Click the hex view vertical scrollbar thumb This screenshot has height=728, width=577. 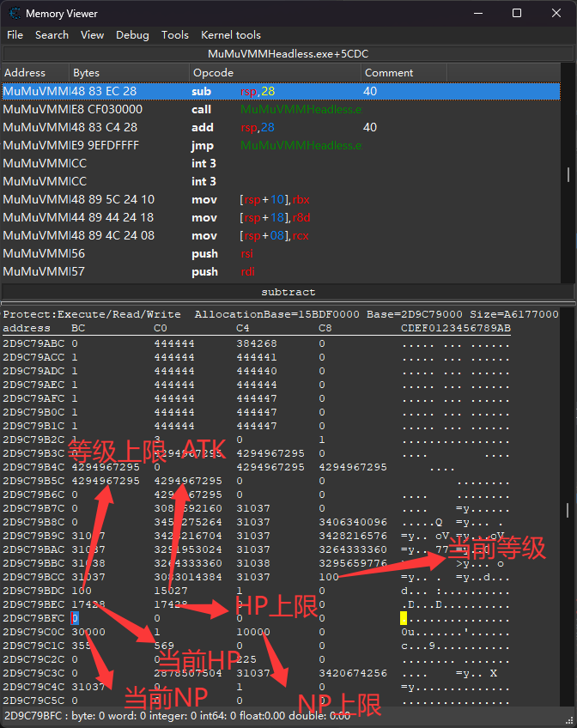point(568,511)
